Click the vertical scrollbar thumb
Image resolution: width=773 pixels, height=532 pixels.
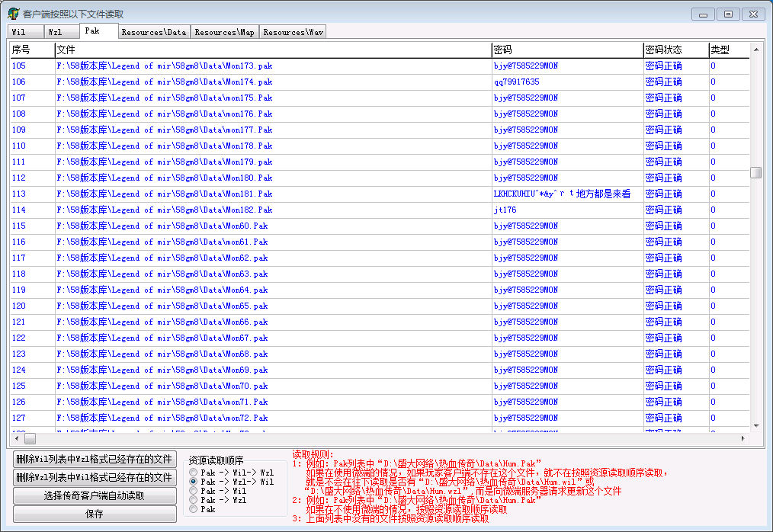(x=756, y=172)
